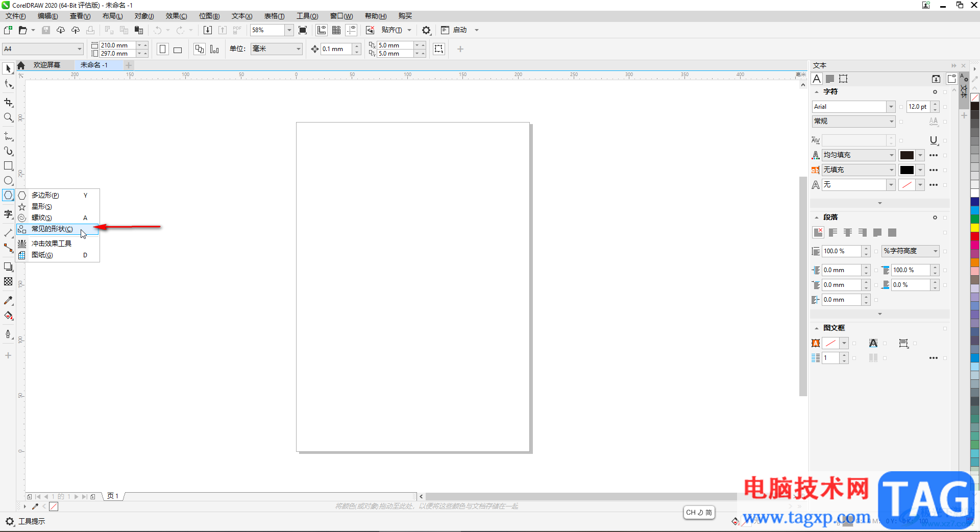Select the Ellipse tool
980x532 pixels.
point(8,181)
